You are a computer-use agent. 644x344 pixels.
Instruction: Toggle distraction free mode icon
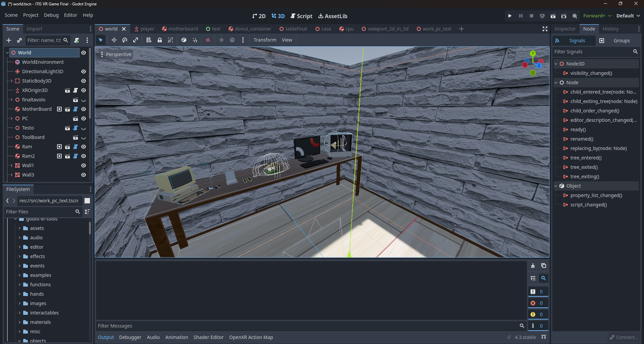(x=545, y=29)
